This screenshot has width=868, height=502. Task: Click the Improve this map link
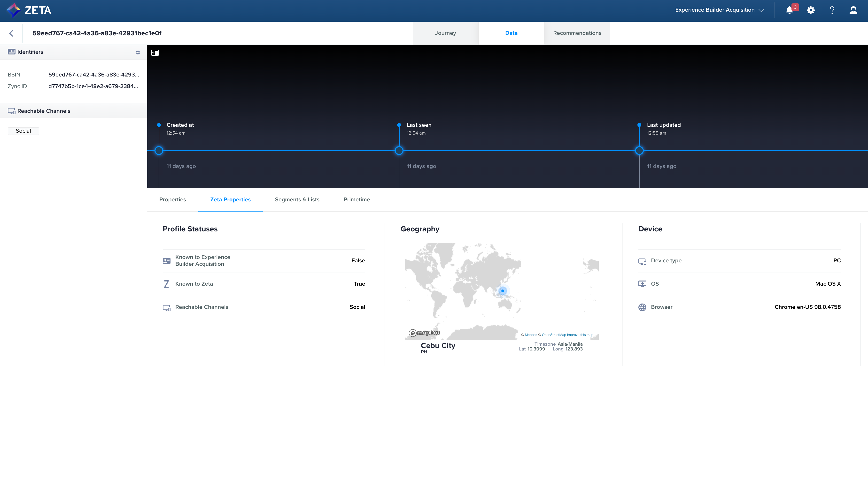coord(580,335)
